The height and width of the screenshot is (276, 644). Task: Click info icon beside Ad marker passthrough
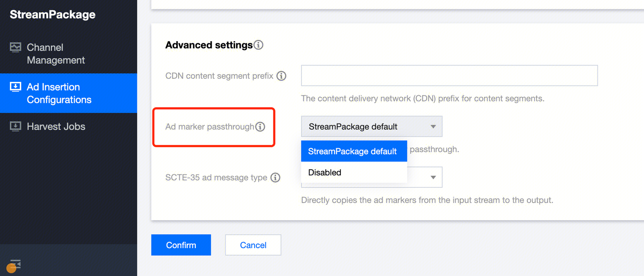(260, 127)
